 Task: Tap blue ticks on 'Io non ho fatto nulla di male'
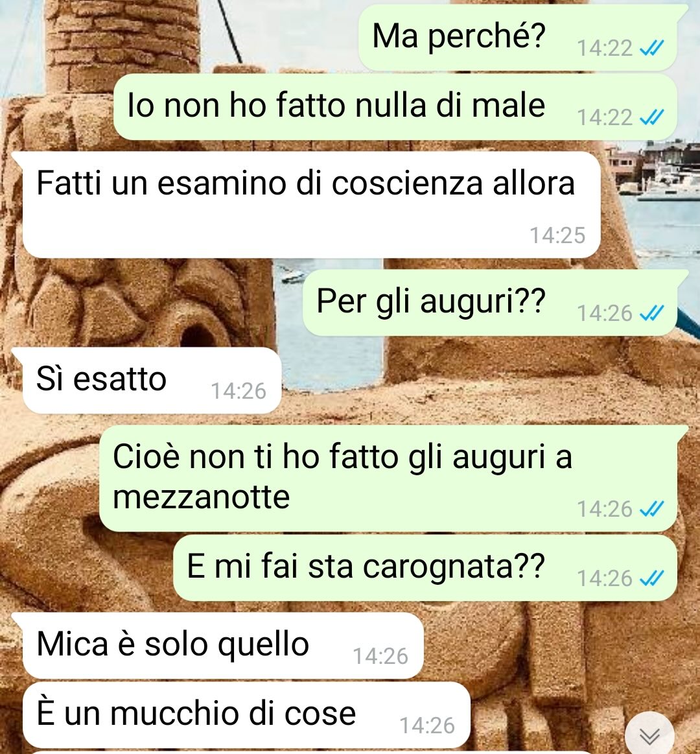(652, 117)
